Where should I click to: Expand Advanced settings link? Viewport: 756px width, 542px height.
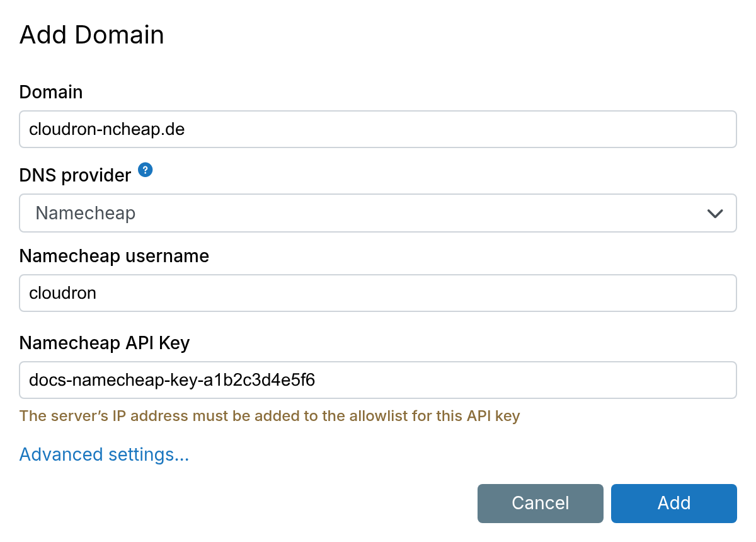[x=105, y=454]
